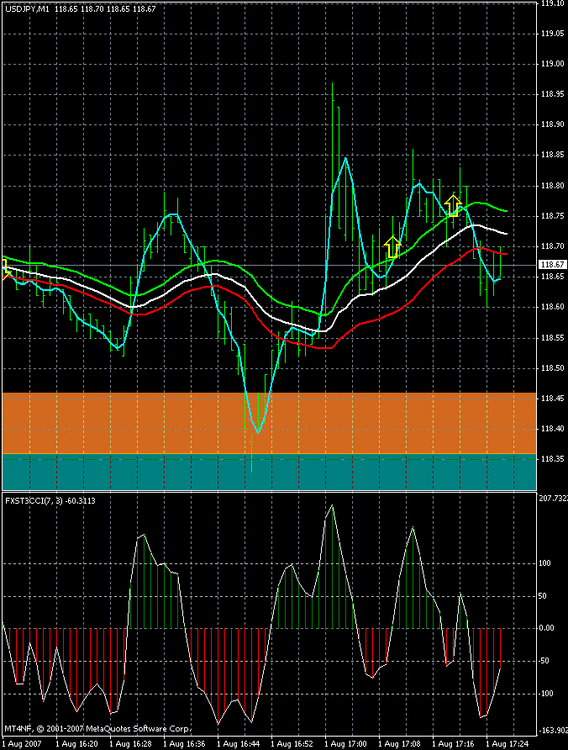This screenshot has width=568, height=750.
Task: Click the highest CCI peak near 17:00
Action: pyautogui.click(x=332, y=505)
